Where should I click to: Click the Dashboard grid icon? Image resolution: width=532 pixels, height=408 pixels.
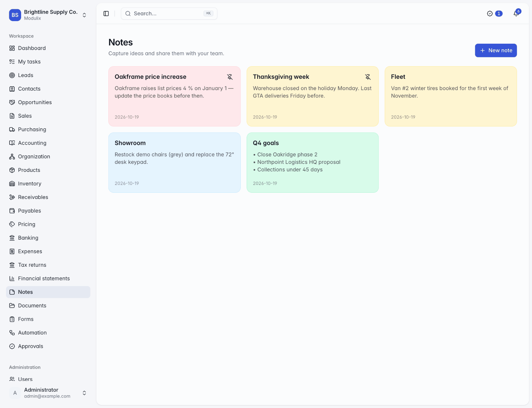[12, 48]
